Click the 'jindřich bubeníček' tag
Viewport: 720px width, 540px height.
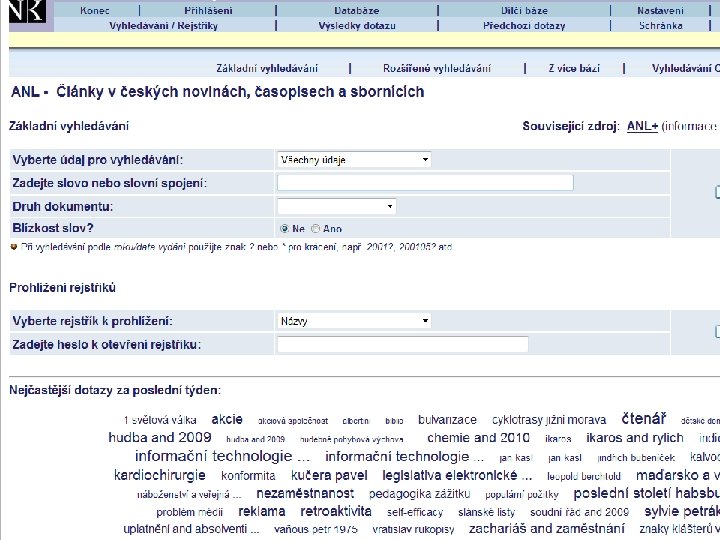[636, 458]
